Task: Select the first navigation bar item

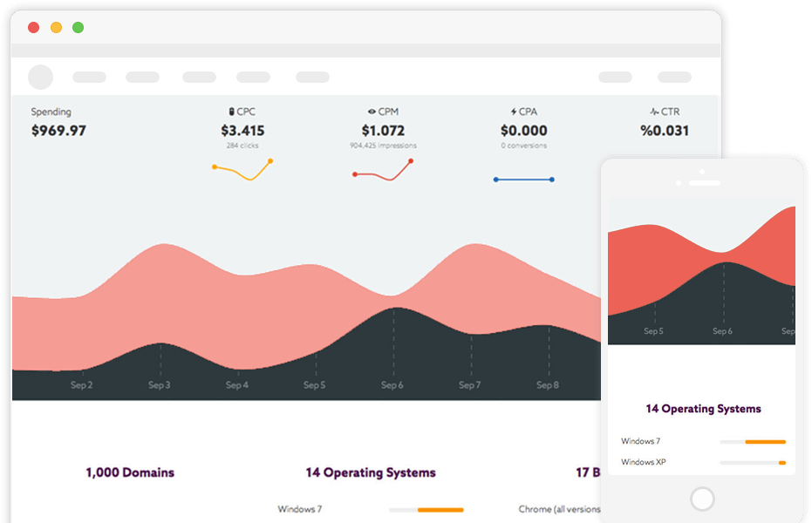Action: coord(89,78)
